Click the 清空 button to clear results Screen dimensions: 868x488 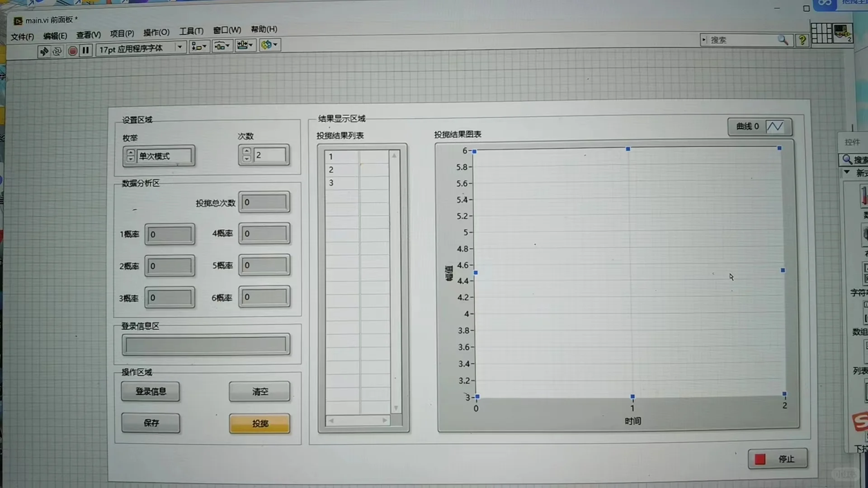(259, 391)
